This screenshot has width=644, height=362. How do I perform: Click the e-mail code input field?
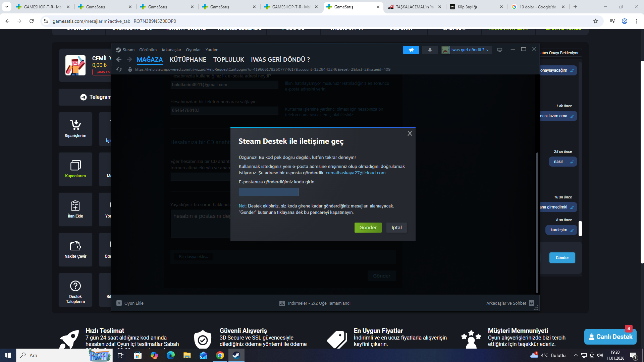[x=269, y=192]
